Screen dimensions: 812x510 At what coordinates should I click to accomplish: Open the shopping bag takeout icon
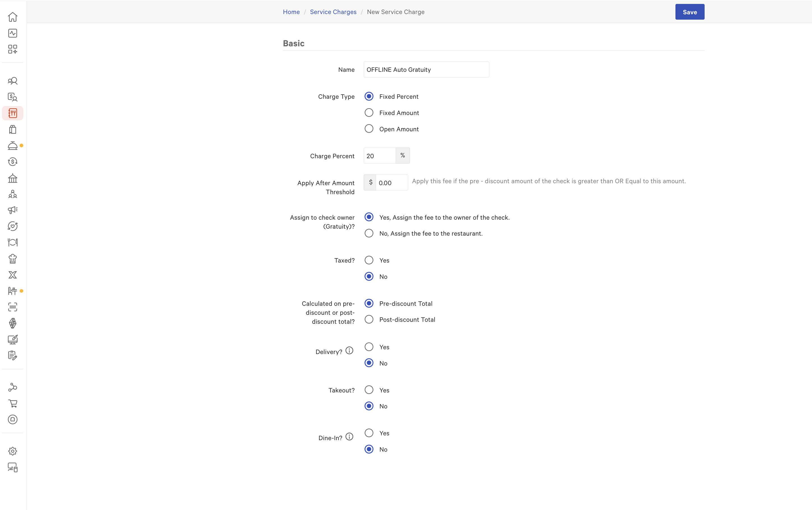[12, 129]
